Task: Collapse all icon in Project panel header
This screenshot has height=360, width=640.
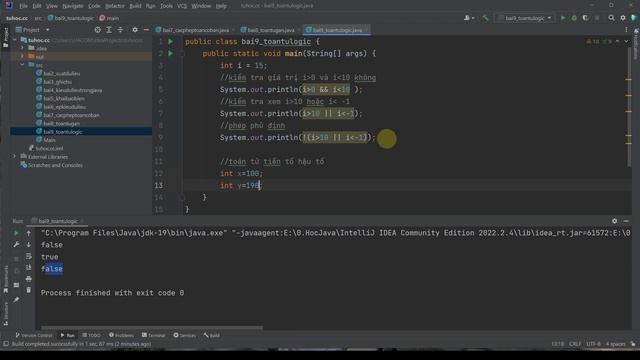Action: click(x=120, y=30)
